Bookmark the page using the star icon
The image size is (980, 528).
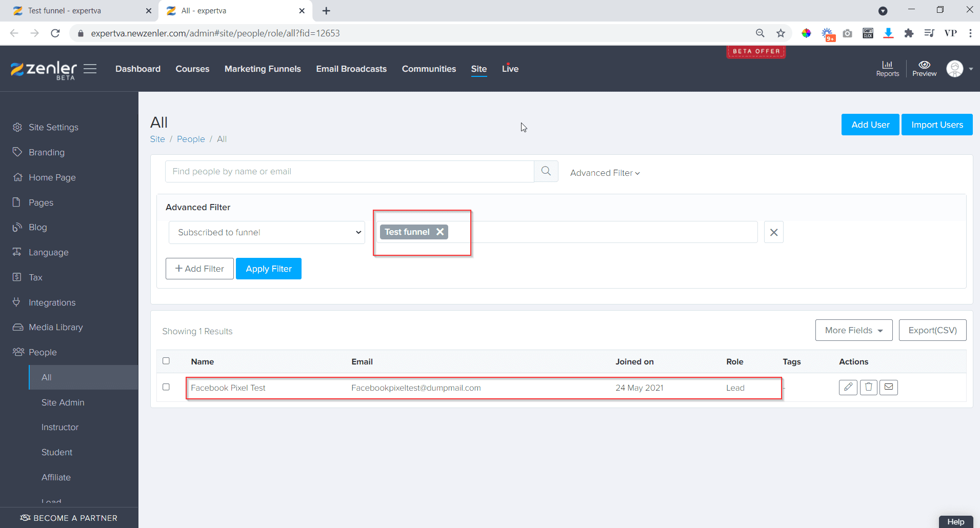pos(780,33)
